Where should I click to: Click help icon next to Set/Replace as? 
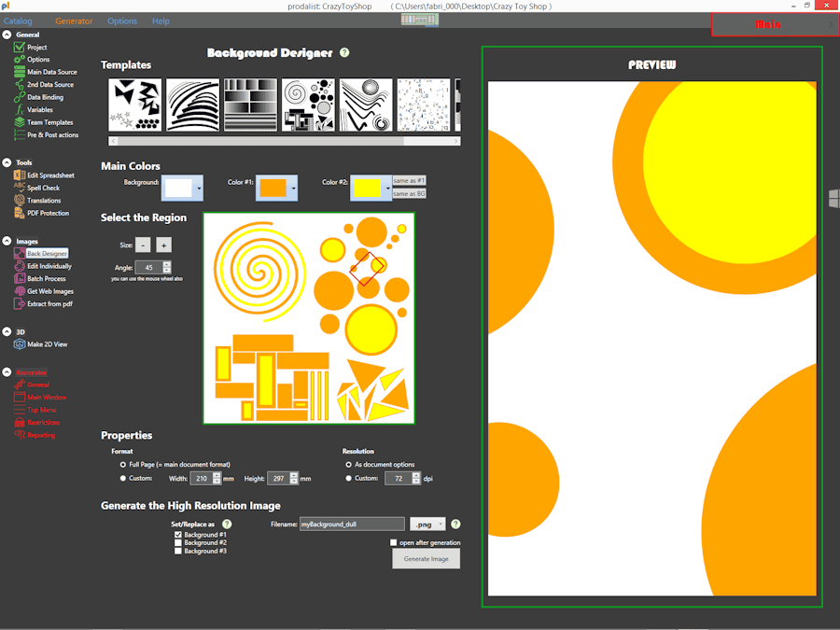click(x=227, y=524)
